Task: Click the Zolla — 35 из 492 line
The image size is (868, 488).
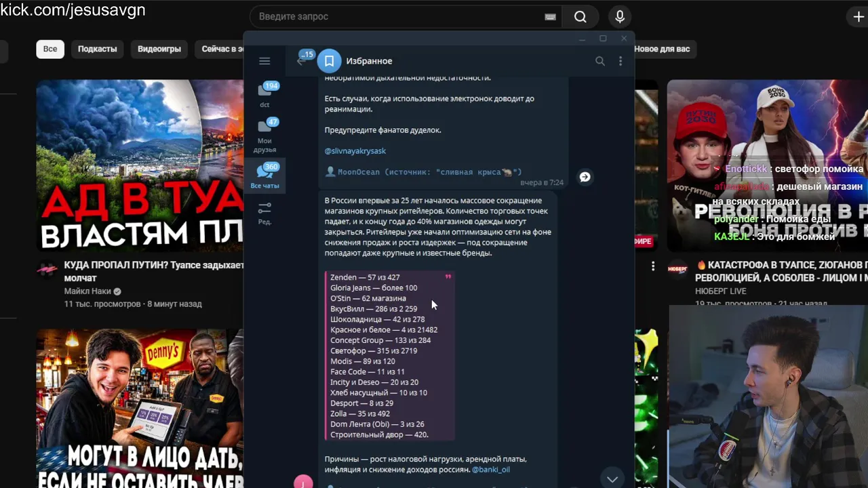Action: [360, 413]
